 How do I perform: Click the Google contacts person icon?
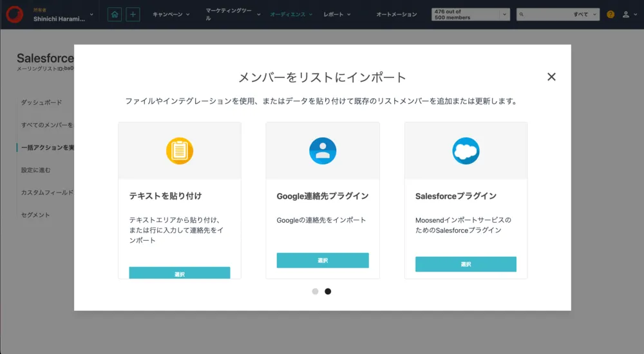[323, 151]
